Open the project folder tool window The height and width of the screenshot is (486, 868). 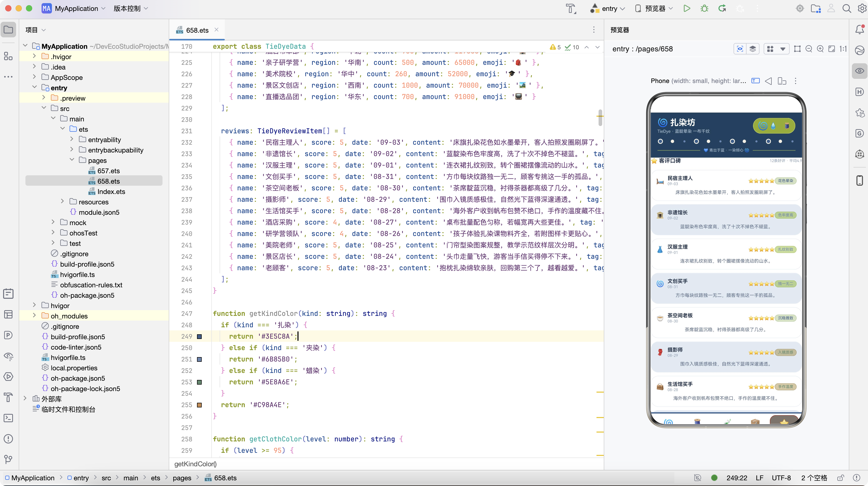click(8, 30)
